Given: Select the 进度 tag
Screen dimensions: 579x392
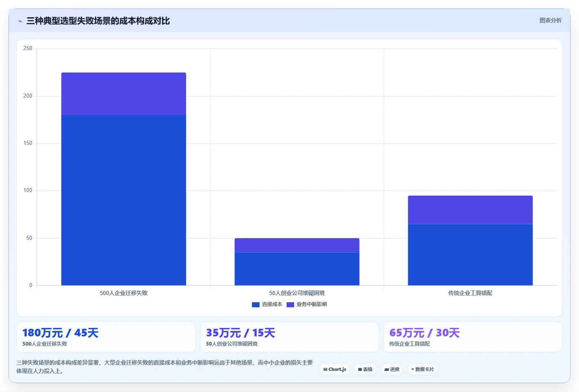Looking at the screenshot, I should 392,369.
